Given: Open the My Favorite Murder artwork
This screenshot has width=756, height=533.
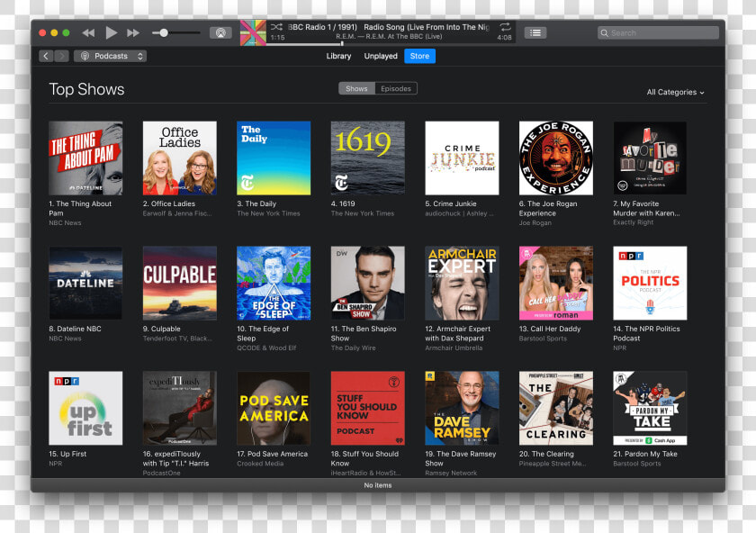Looking at the screenshot, I should pos(650,158).
